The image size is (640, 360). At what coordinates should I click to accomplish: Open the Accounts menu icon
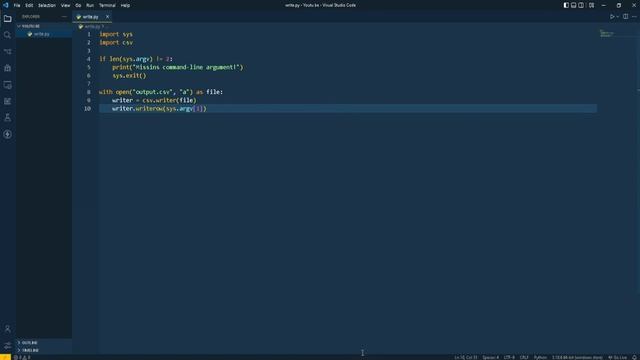7,329
